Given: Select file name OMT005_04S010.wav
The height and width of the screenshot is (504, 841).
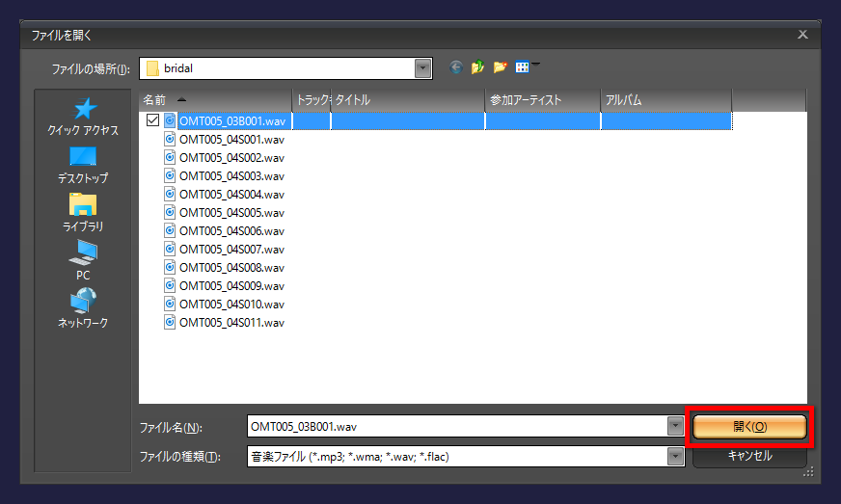Looking at the screenshot, I should tap(231, 305).
